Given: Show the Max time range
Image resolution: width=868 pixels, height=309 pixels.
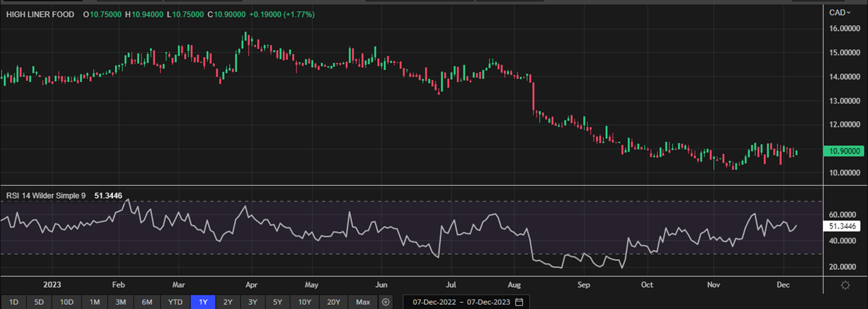Looking at the screenshot, I should [x=363, y=302].
